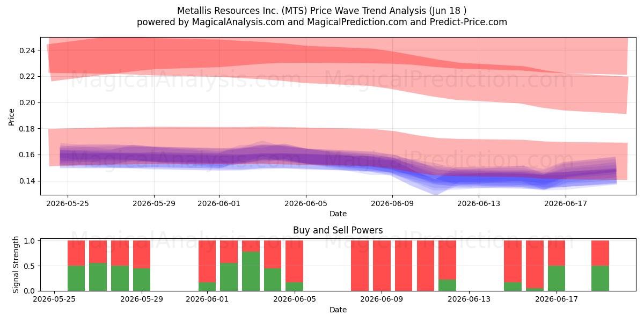Image resolution: width=644 pixels, height=322 pixels.
Task: Click 2026-06-01 on the signal chart axis
Action: [x=207, y=299]
